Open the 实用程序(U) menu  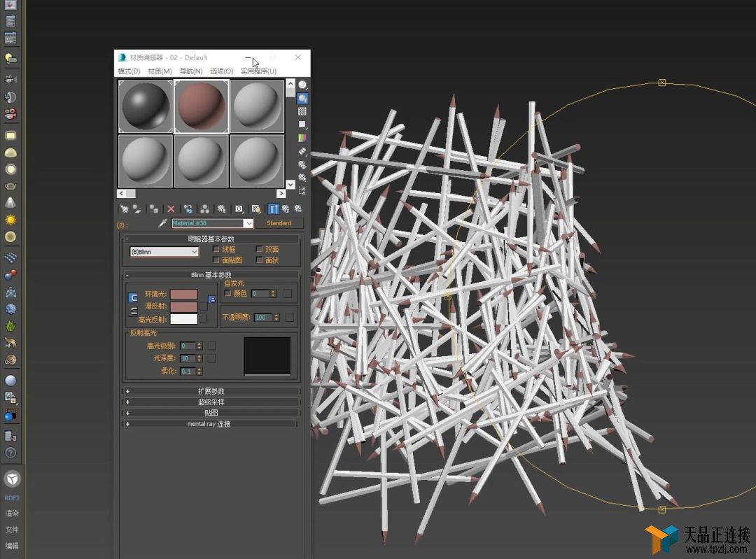click(259, 71)
